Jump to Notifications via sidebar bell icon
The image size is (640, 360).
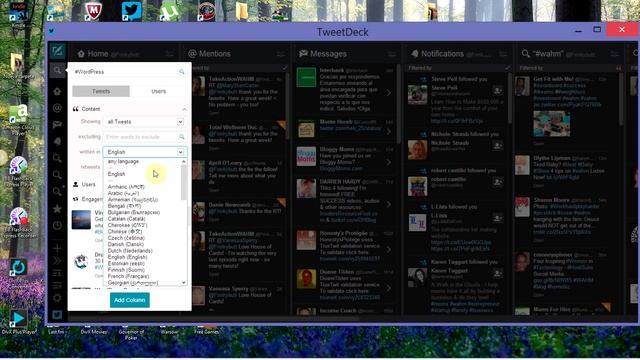(x=57, y=141)
